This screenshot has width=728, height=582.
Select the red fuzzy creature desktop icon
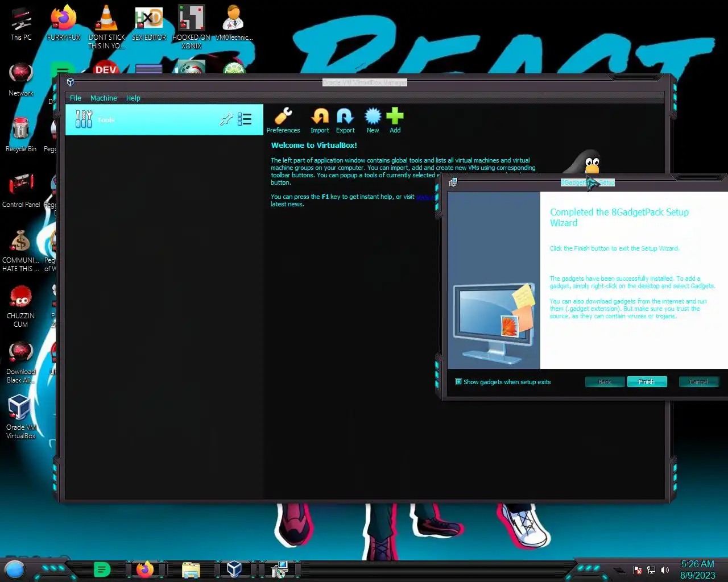pyautogui.click(x=21, y=306)
